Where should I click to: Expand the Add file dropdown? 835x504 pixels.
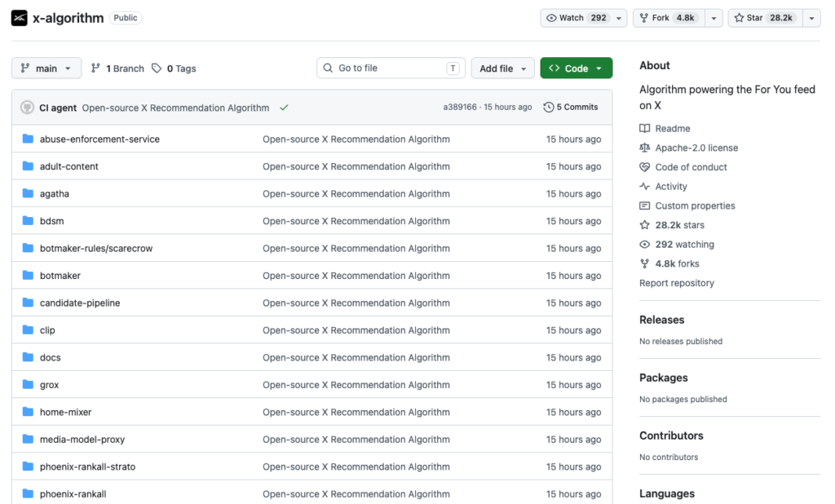click(x=502, y=69)
